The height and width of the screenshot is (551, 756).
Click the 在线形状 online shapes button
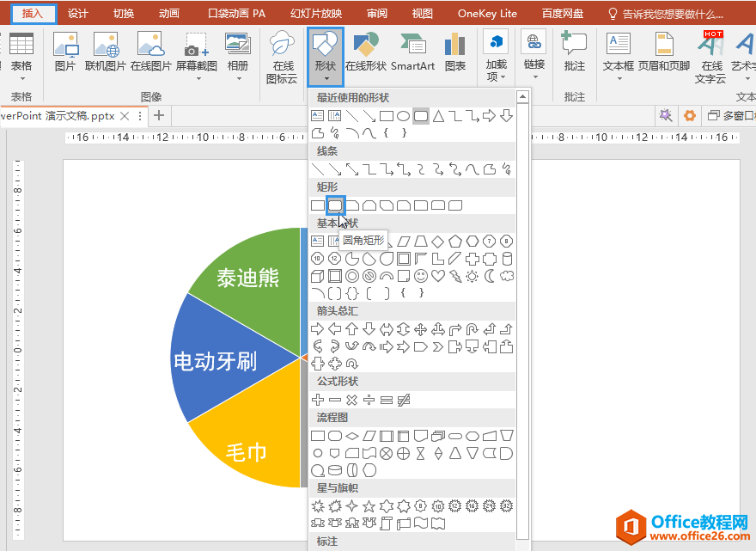[366, 52]
